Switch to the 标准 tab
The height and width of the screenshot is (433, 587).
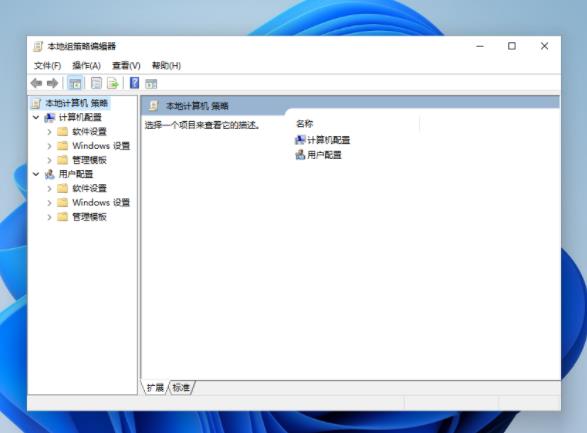tap(181, 387)
